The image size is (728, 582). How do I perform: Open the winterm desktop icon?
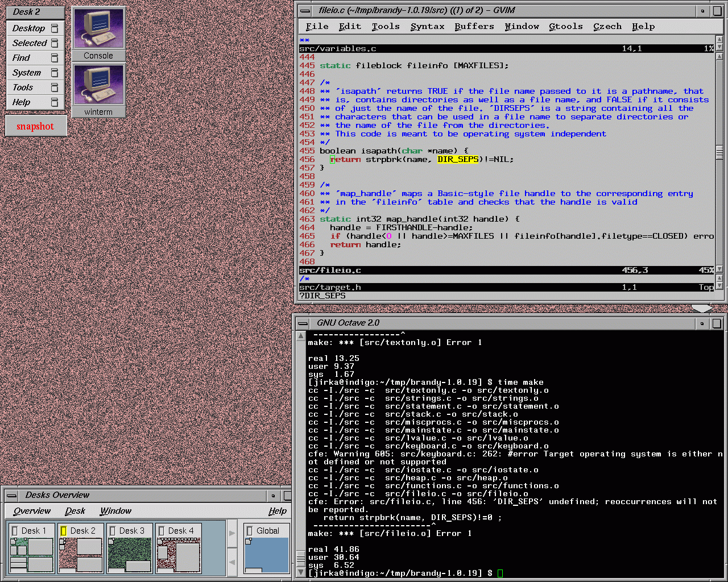[98, 85]
